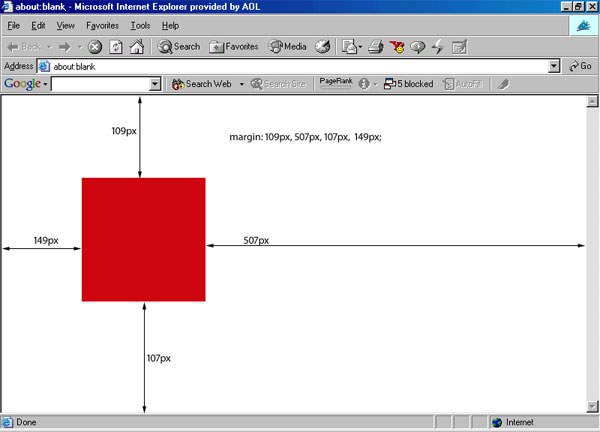Open the Favorites menu

(102, 25)
